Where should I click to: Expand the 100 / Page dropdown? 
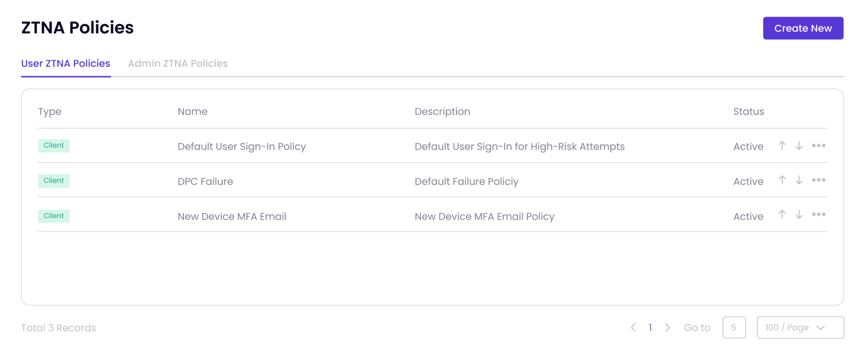801,327
